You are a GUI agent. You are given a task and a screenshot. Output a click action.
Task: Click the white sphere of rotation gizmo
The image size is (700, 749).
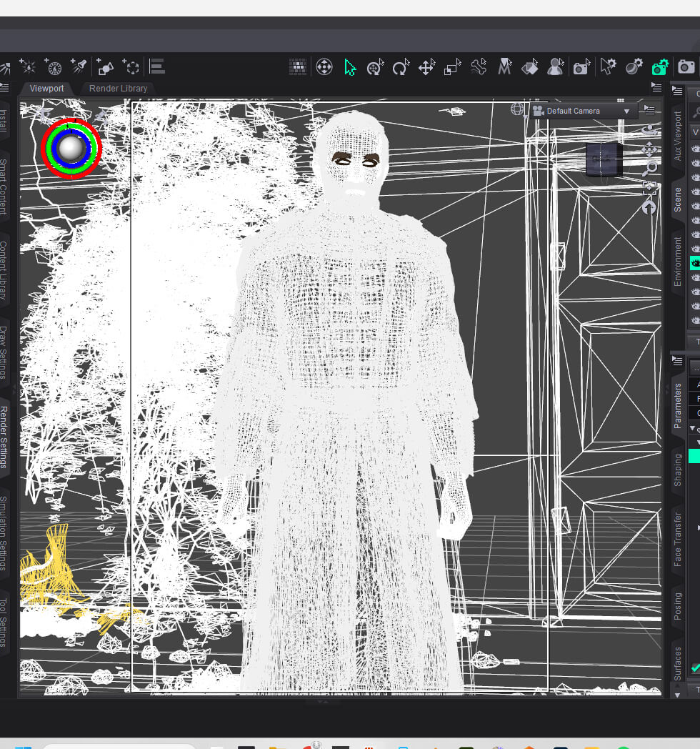coord(71,148)
